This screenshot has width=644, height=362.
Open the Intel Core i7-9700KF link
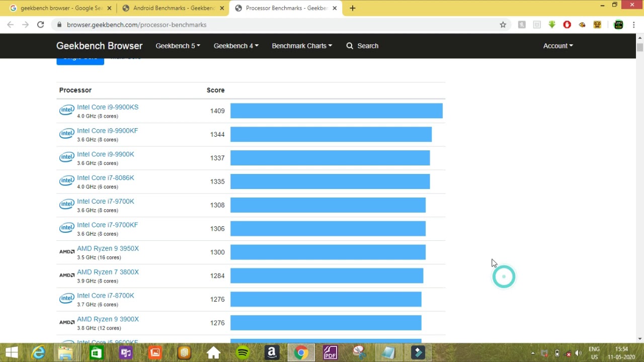click(107, 225)
